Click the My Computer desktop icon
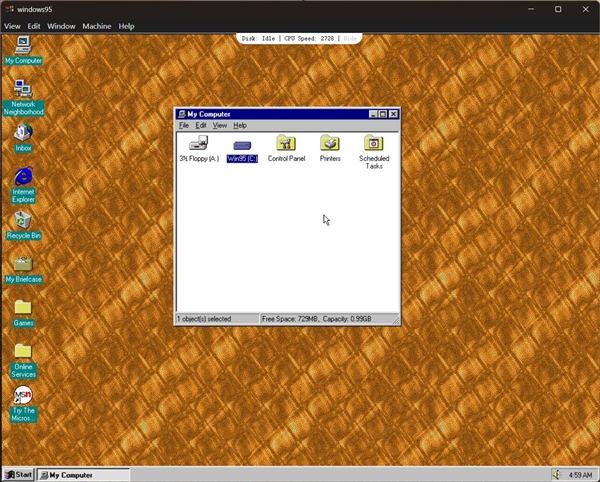Screen dimensions: 600x482 (23, 45)
